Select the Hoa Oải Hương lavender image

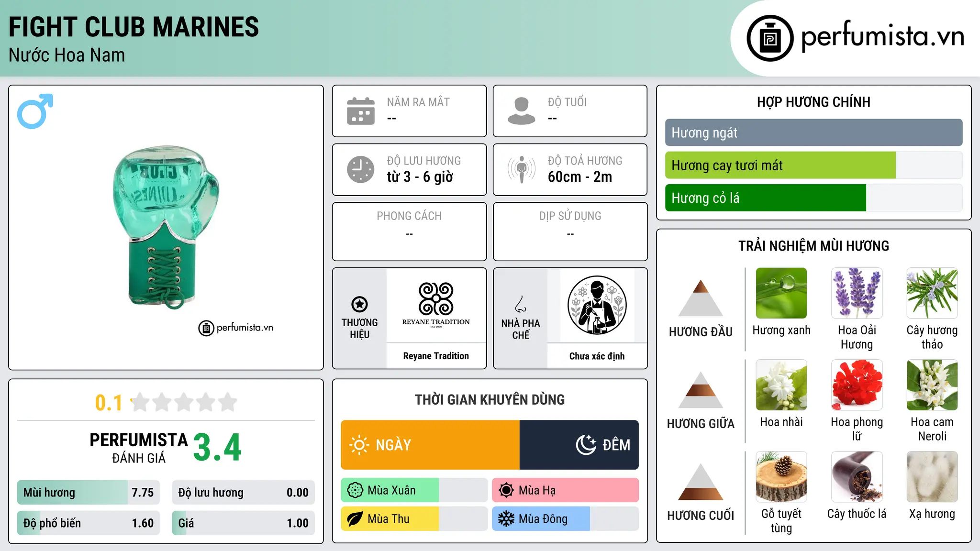click(x=857, y=293)
